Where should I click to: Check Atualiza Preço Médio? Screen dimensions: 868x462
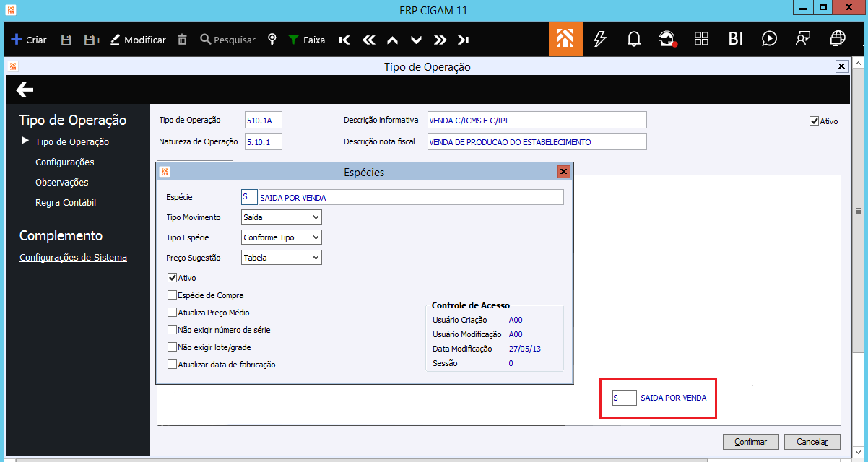pos(172,312)
